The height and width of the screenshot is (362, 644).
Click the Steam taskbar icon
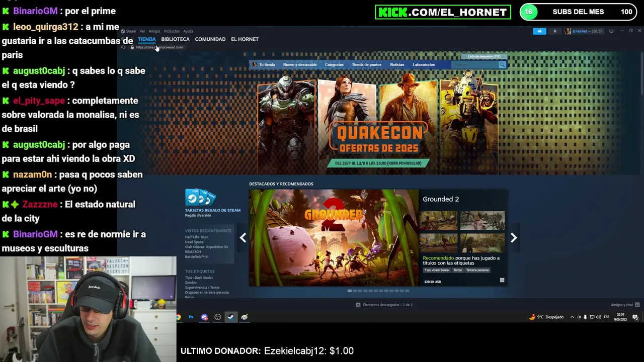pyautogui.click(x=231, y=317)
